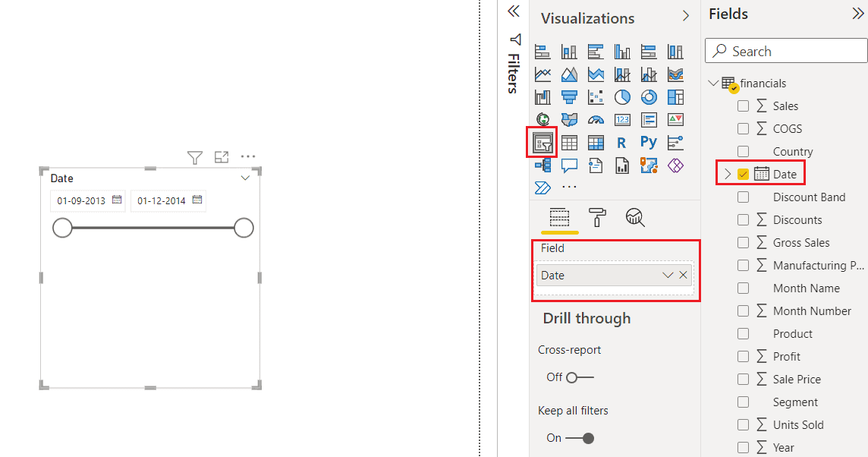Open the Date slicer header chevron
Image resolution: width=868 pixels, height=457 pixels.
pyautogui.click(x=244, y=178)
